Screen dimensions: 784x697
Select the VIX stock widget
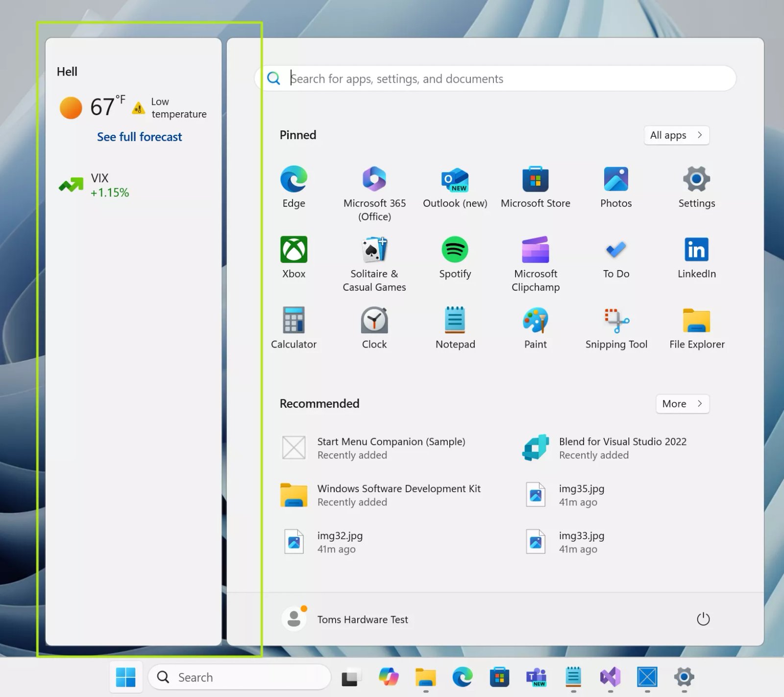point(96,185)
